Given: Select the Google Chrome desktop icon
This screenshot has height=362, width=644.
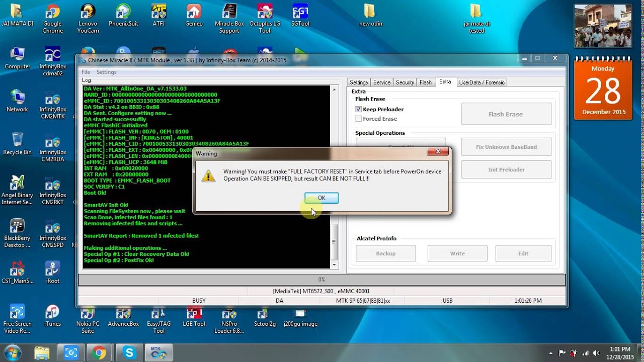Looking at the screenshot, I should tap(52, 19).
